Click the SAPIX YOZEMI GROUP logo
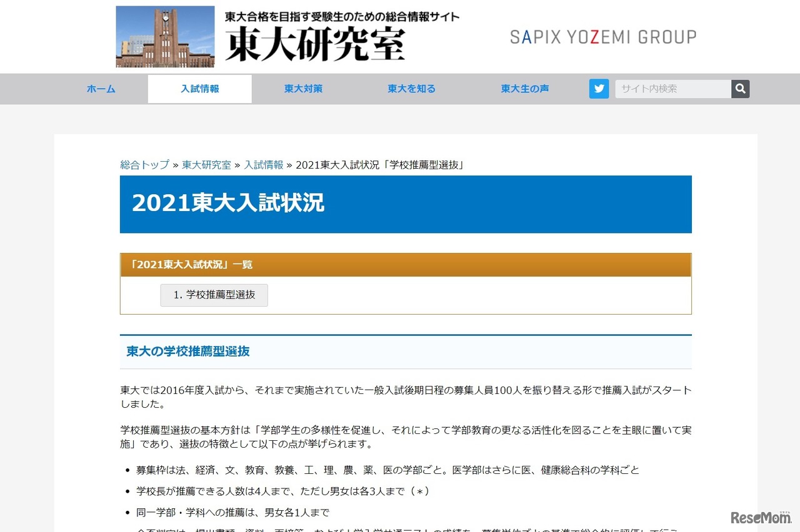 click(x=602, y=37)
